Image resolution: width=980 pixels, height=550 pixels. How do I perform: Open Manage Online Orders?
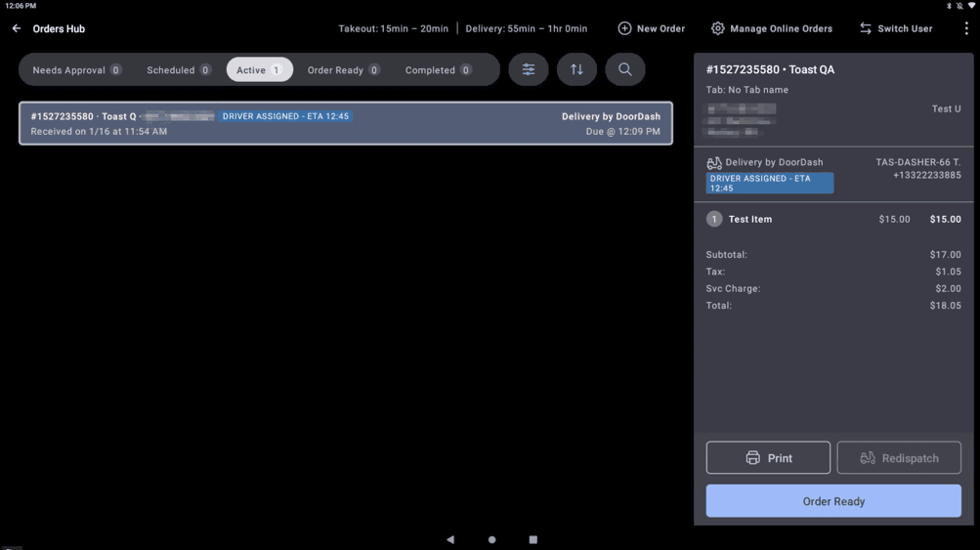[772, 28]
